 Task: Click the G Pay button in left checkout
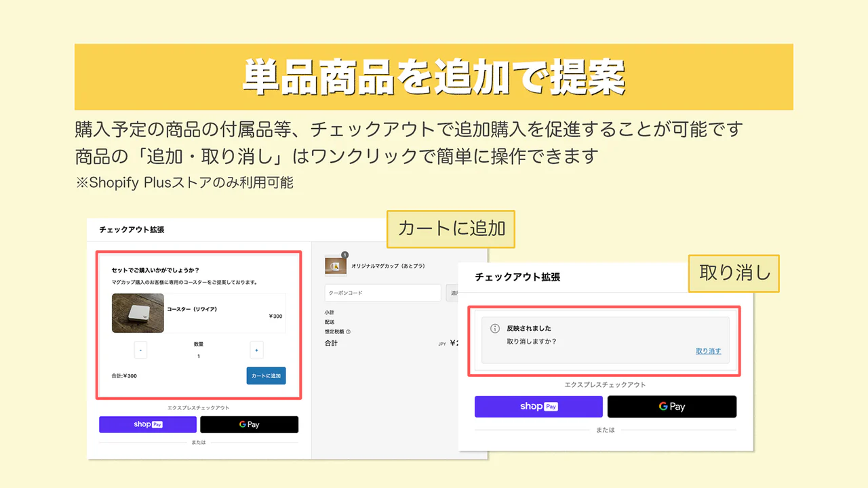[x=249, y=424]
